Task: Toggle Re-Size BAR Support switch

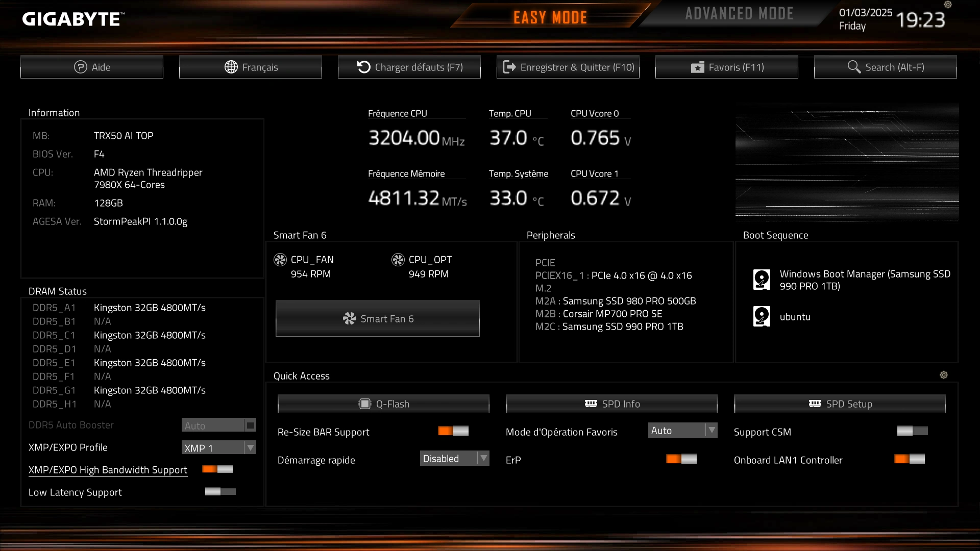Action: pos(453,431)
